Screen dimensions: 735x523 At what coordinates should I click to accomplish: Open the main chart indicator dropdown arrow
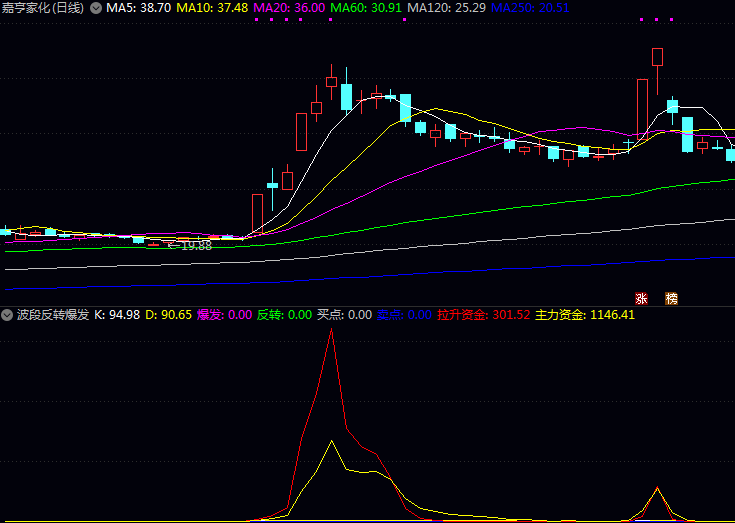click(96, 8)
